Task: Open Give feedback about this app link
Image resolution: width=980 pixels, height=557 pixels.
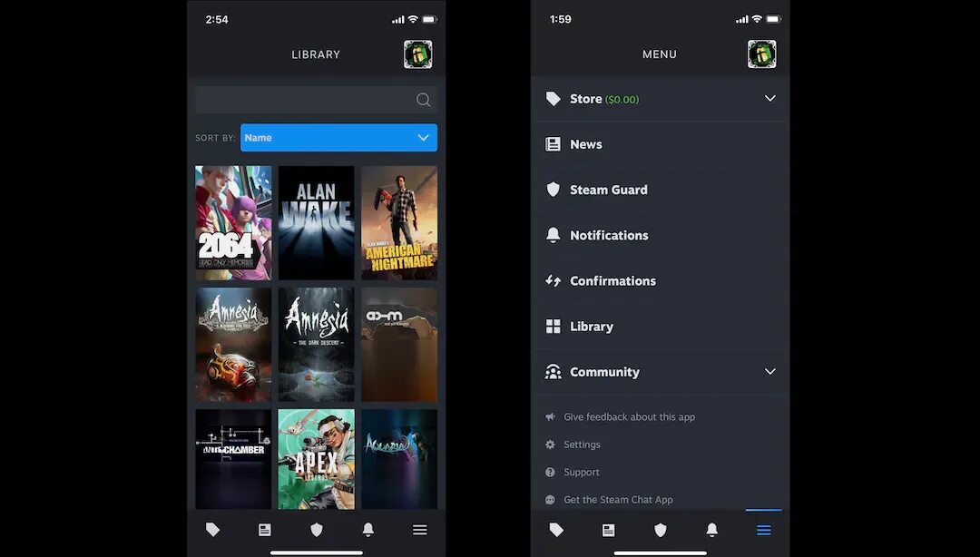Action: [630, 417]
